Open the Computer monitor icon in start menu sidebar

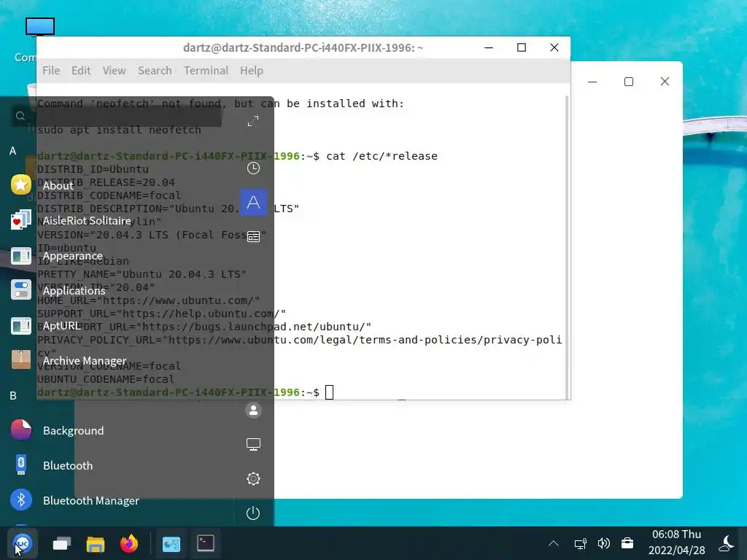253,444
